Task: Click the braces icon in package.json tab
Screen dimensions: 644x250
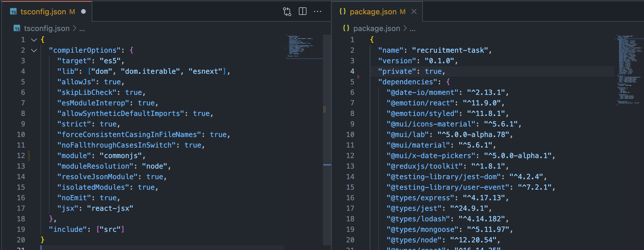Action: click(x=343, y=11)
